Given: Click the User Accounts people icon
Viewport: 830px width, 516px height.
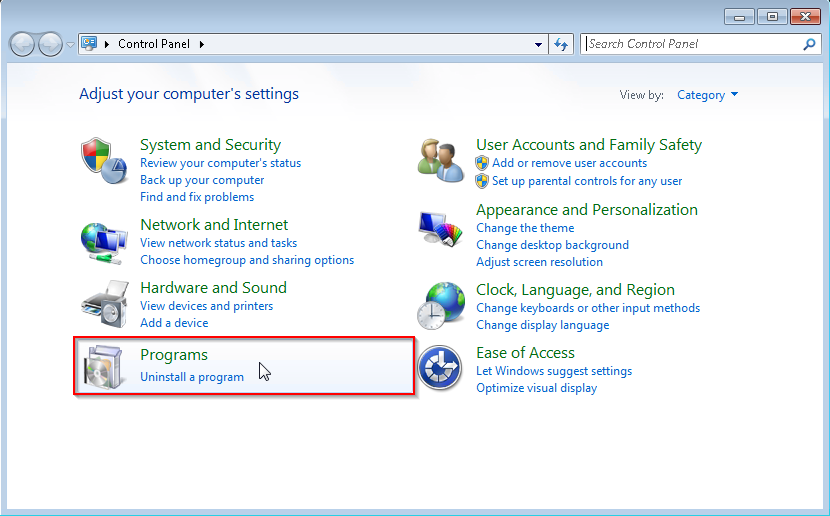Looking at the screenshot, I should tap(440, 162).
